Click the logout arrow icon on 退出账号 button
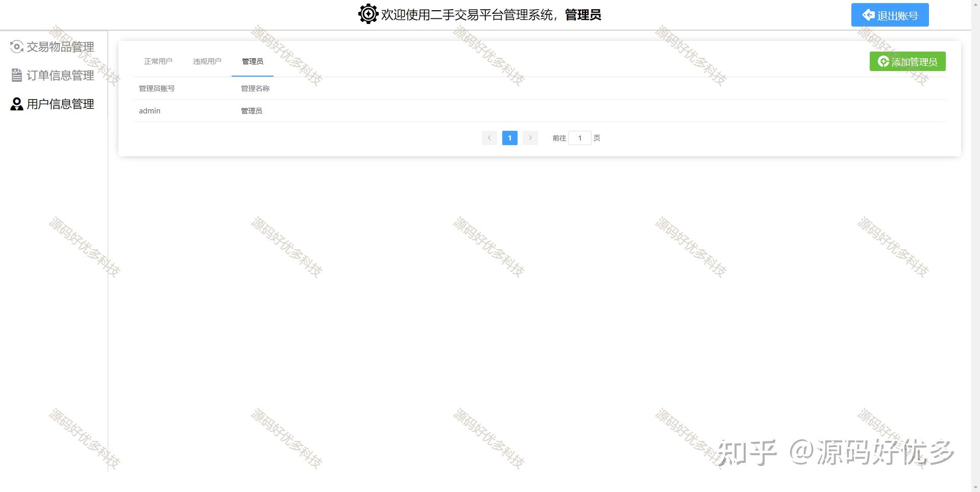 (x=868, y=15)
